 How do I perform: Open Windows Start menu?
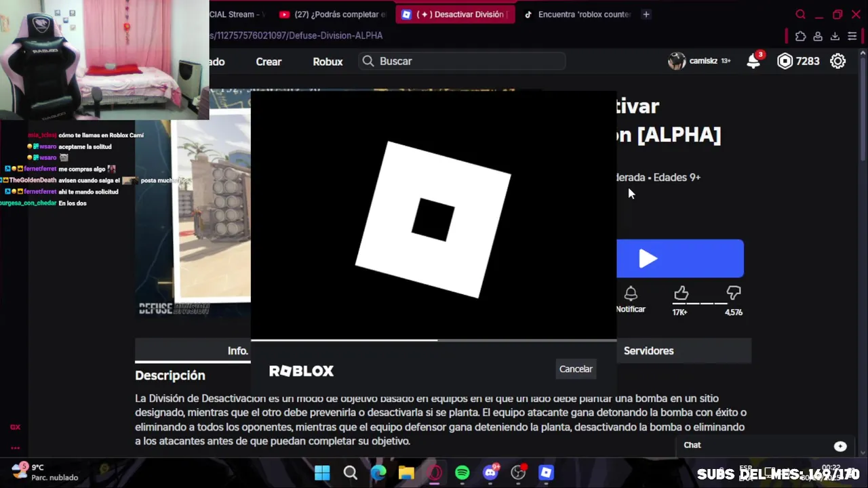(x=322, y=472)
